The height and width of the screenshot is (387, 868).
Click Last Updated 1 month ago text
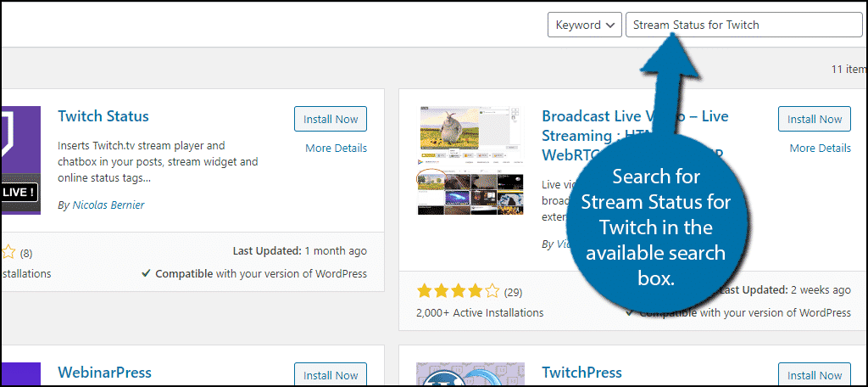[299, 251]
